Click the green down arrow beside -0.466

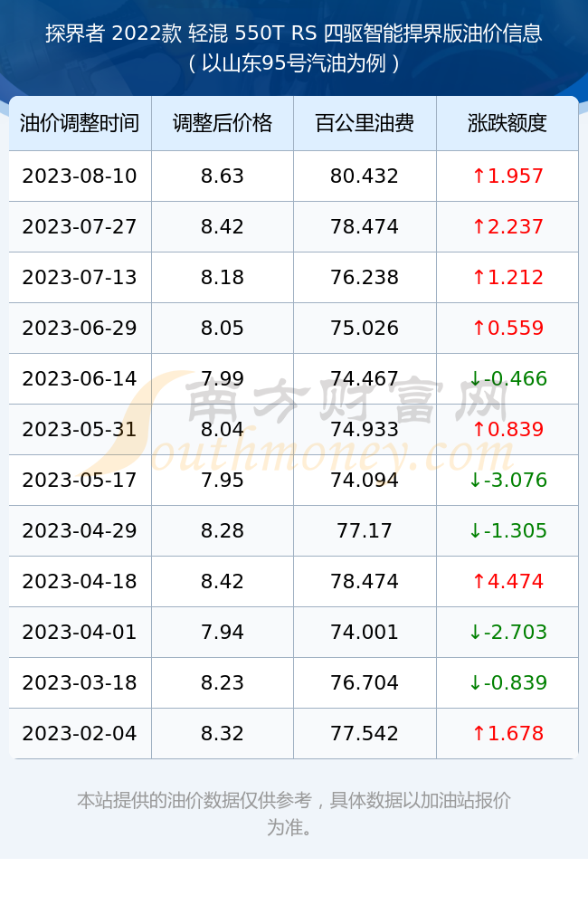[475, 378]
